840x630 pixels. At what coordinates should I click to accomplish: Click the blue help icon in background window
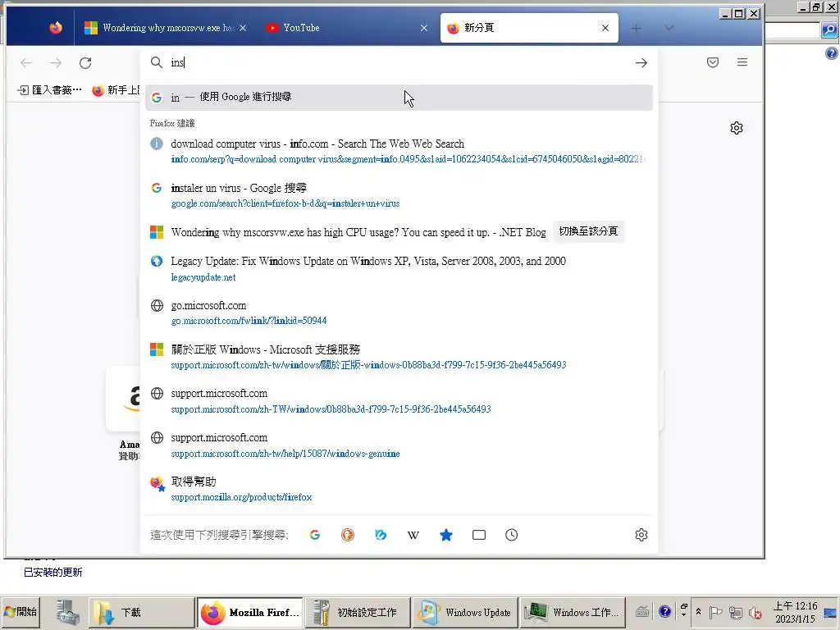click(x=832, y=53)
